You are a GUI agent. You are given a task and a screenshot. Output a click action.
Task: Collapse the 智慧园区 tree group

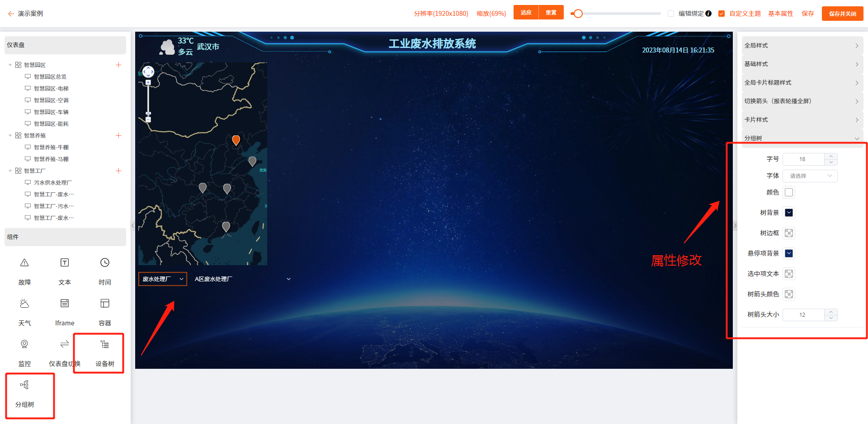10,65
